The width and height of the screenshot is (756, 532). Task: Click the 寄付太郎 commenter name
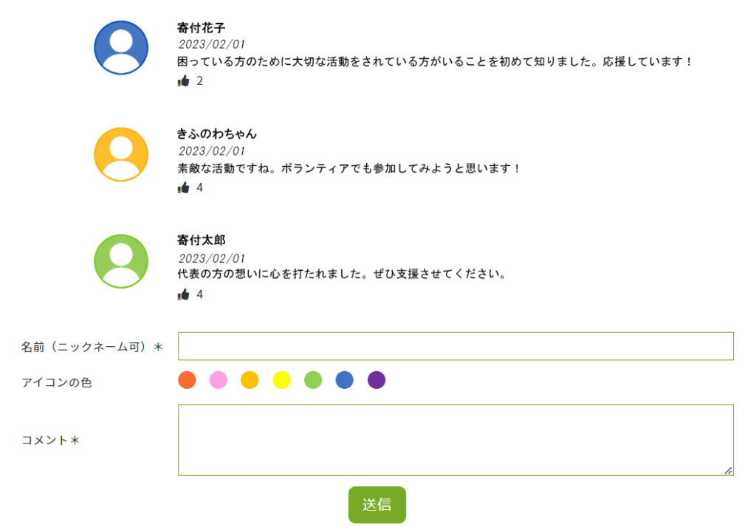(201, 241)
